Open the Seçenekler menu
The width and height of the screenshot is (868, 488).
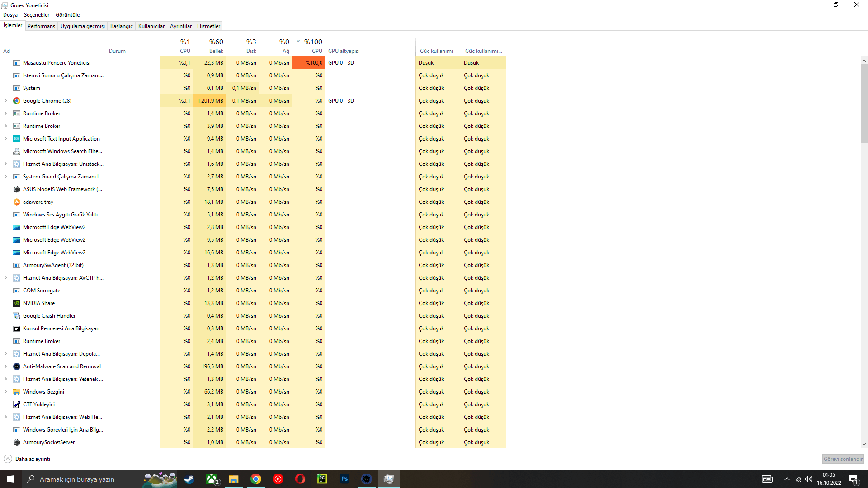click(x=37, y=15)
